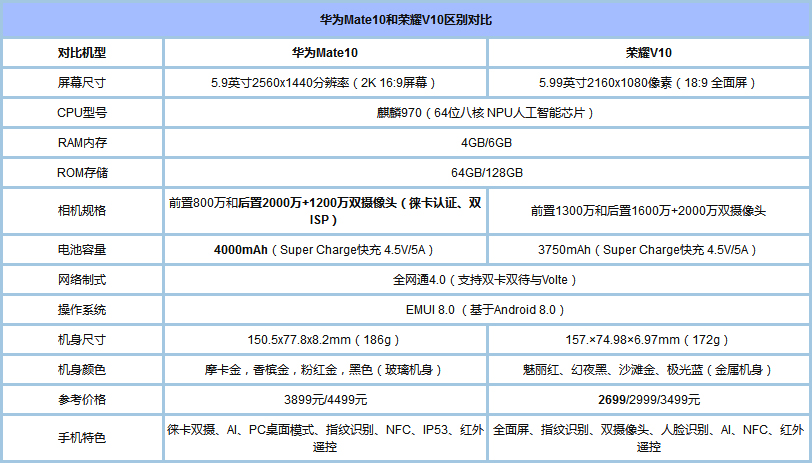This screenshot has height=464, width=812.
Task: Select the 参考价格 row label
Action: 82,400
